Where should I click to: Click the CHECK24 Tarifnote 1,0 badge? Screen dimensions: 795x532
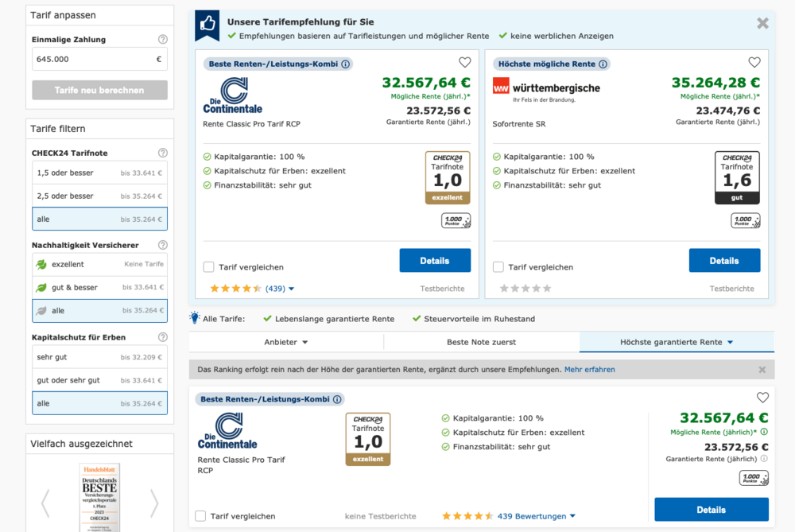(448, 177)
